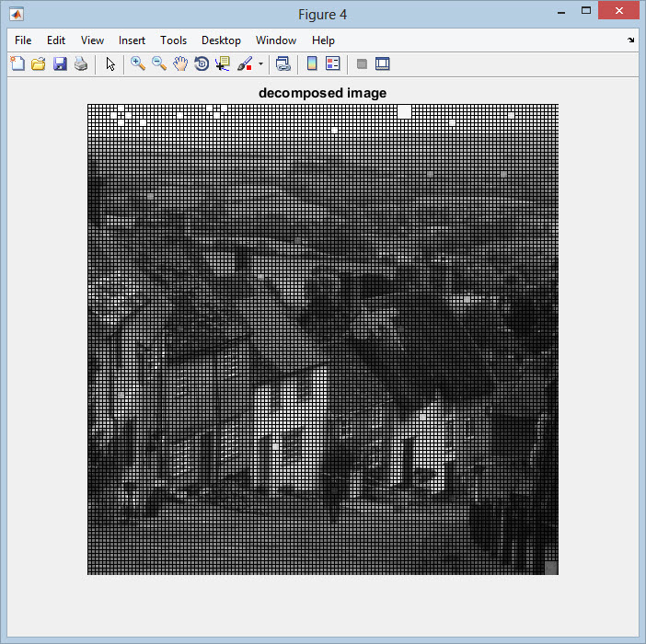The width and height of the screenshot is (646, 644).
Task: Insert a colorbar using the toolbar icon
Action: (x=312, y=63)
